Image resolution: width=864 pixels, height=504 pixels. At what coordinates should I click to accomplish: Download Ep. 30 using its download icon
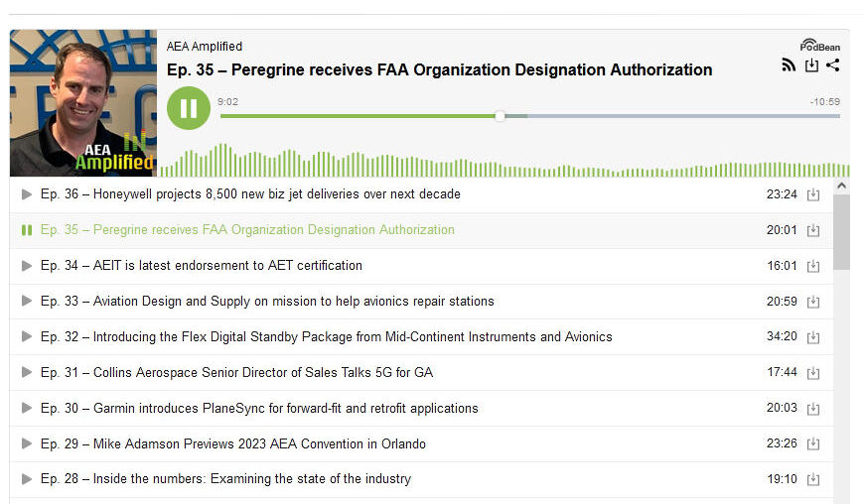tap(813, 409)
